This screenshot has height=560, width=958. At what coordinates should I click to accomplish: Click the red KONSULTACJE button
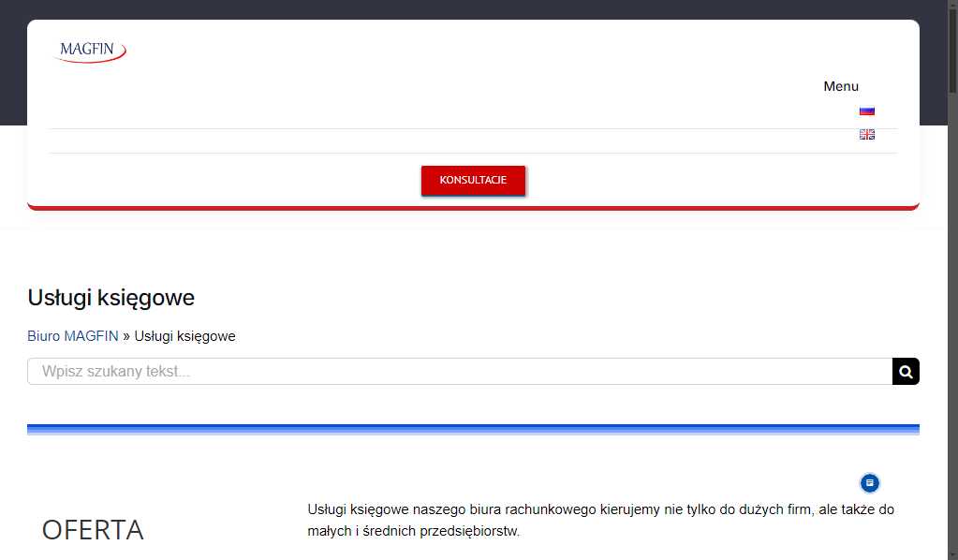coord(473,180)
